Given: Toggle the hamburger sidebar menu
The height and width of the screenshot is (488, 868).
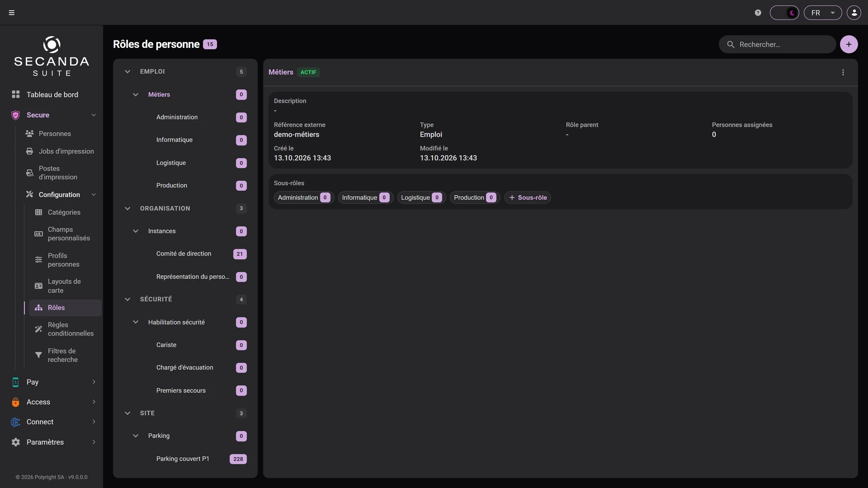Looking at the screenshot, I should click(12, 13).
